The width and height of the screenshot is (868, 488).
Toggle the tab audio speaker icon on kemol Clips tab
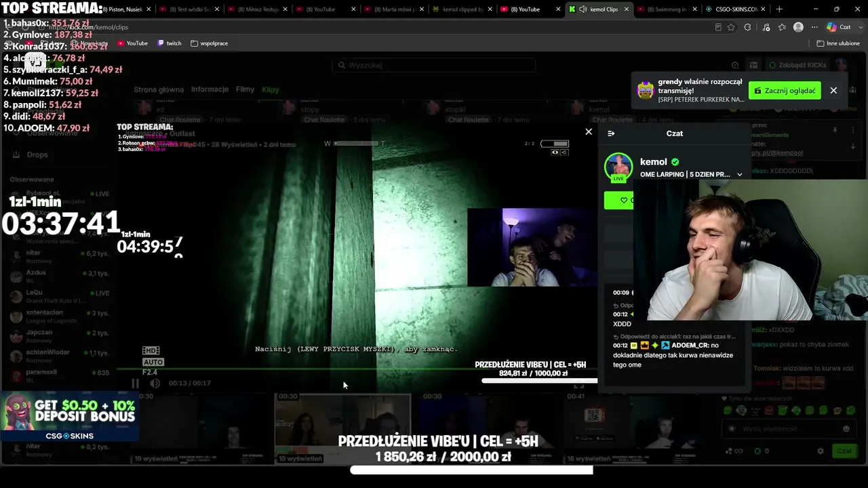point(583,9)
